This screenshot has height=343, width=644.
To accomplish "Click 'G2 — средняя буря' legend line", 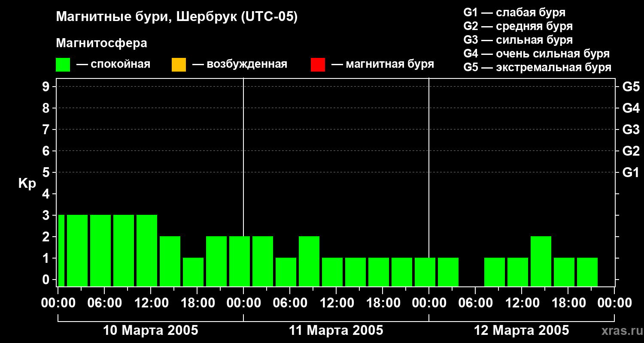I will tap(518, 26).
